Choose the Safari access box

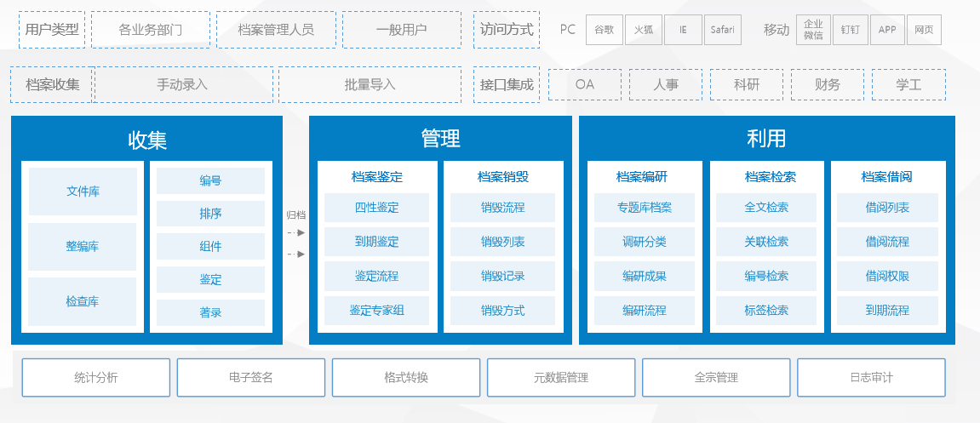point(723,30)
